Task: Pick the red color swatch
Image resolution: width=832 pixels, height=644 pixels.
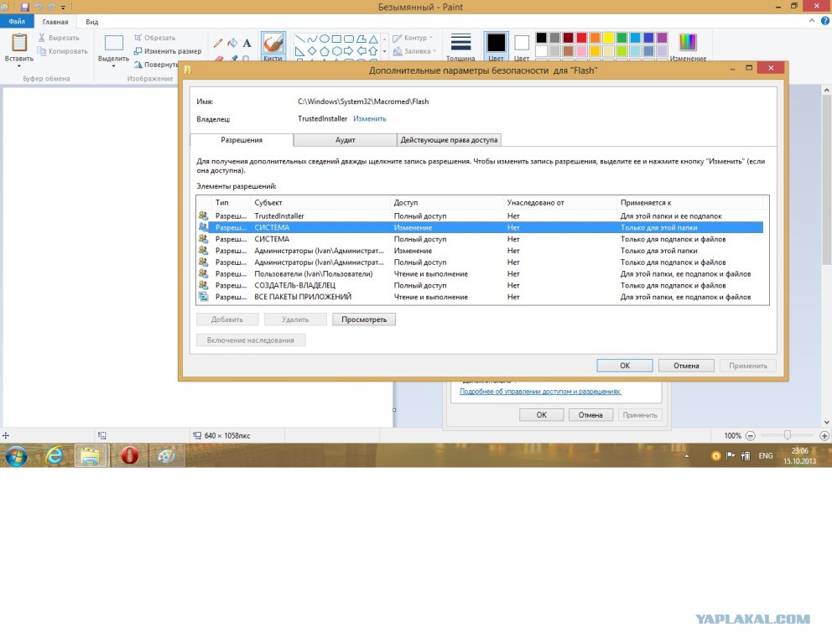Action: (581, 38)
